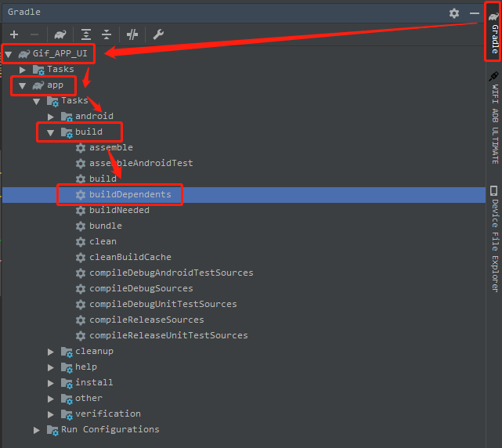Click the folder icon of cleanup group
Viewport: 502px width, 448px height.
tap(67, 352)
